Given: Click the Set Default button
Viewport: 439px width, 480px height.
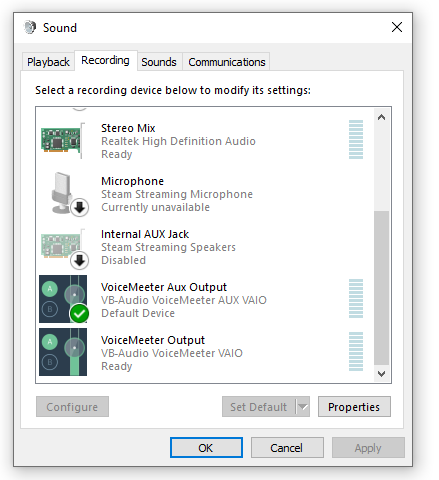Looking at the screenshot, I should (259, 407).
